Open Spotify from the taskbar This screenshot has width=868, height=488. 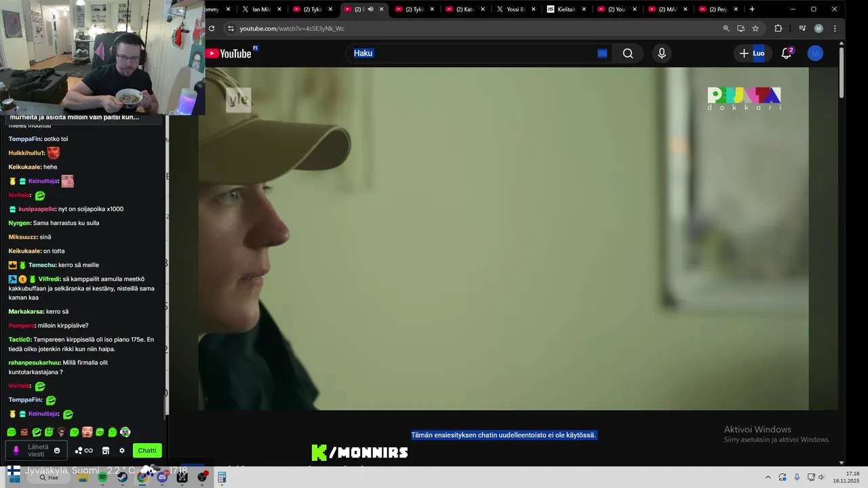click(x=102, y=478)
